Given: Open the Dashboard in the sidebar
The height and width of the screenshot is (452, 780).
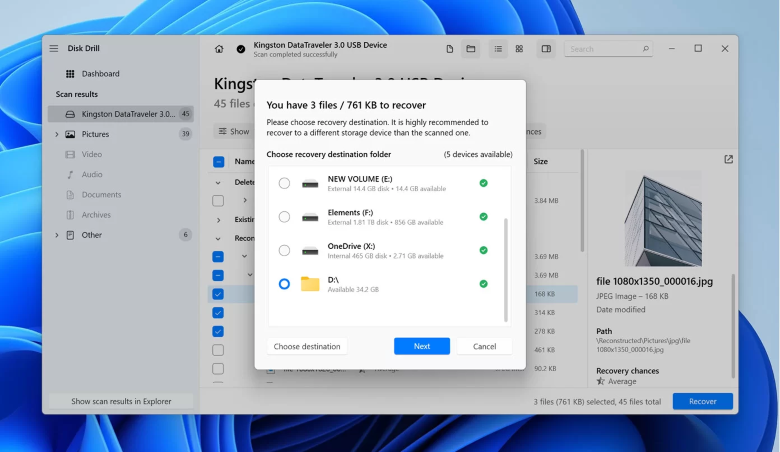Looking at the screenshot, I should point(100,74).
